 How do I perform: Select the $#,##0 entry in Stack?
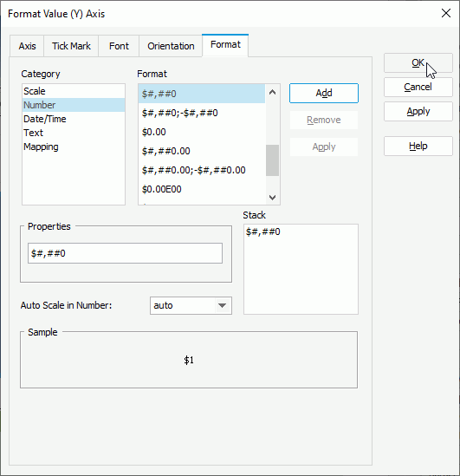click(x=262, y=231)
